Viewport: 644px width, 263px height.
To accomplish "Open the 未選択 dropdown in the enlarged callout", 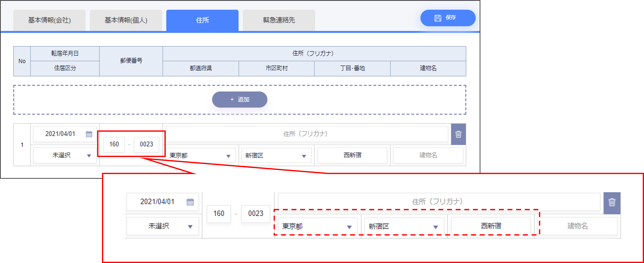I will (162, 226).
